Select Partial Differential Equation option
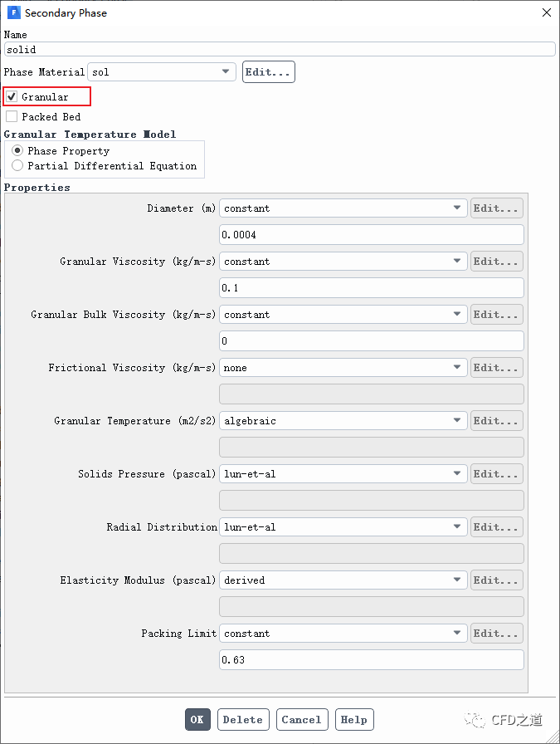 [x=17, y=166]
